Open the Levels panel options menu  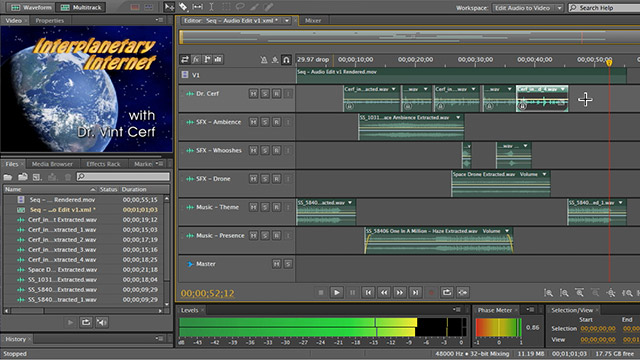point(457,310)
